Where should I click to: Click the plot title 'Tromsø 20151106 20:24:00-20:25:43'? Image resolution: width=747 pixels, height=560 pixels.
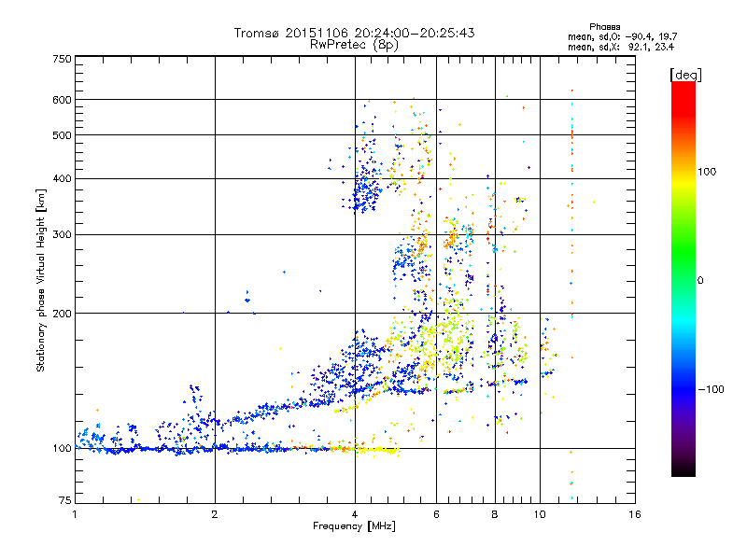point(354,33)
